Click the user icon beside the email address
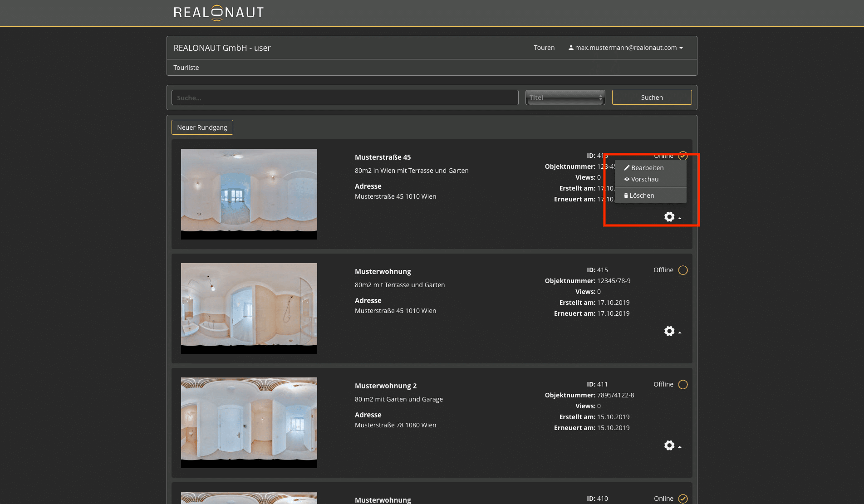Screen dimensions: 864x504 pos(571,48)
